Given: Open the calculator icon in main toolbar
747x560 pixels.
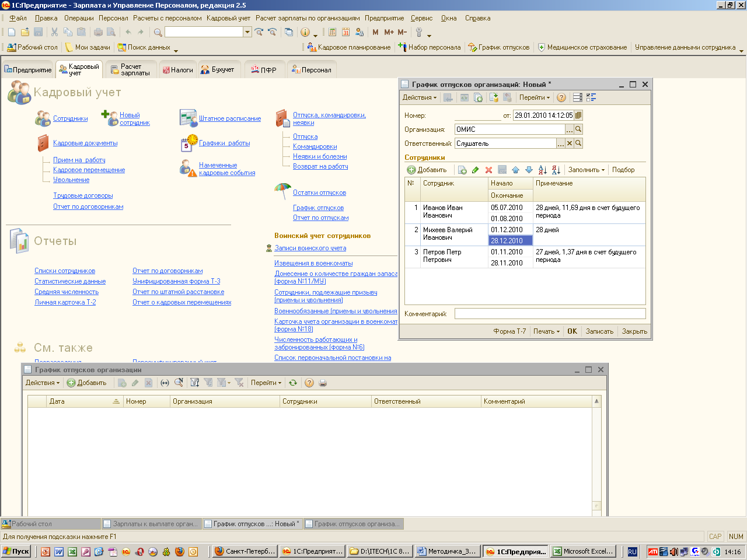Looking at the screenshot, I should click(x=333, y=32).
